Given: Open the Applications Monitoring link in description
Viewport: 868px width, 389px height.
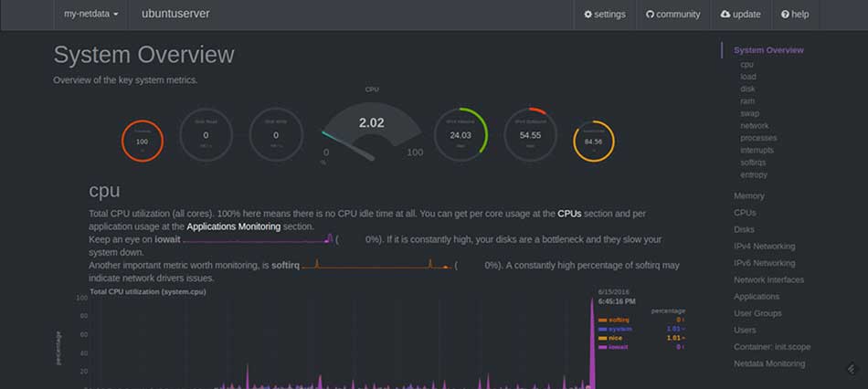Looking at the screenshot, I should (236, 226).
